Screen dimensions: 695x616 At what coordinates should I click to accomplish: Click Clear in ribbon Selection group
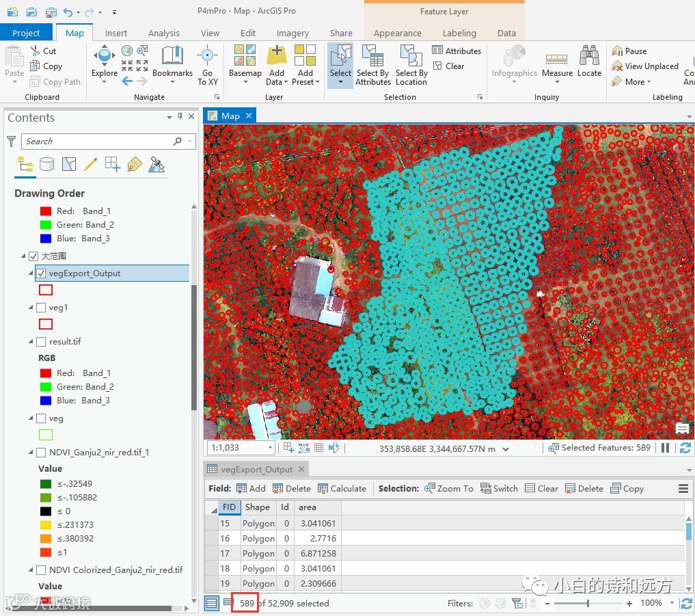click(x=448, y=66)
